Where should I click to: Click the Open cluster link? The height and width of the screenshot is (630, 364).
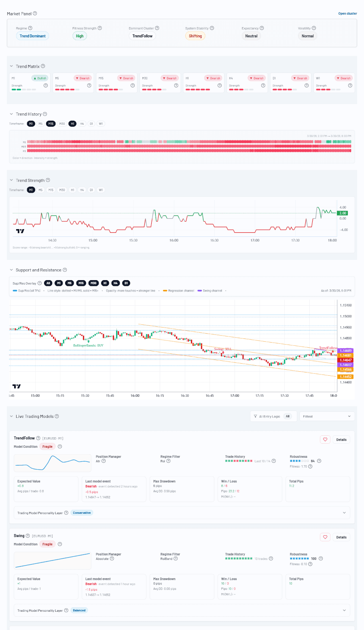(347, 13)
